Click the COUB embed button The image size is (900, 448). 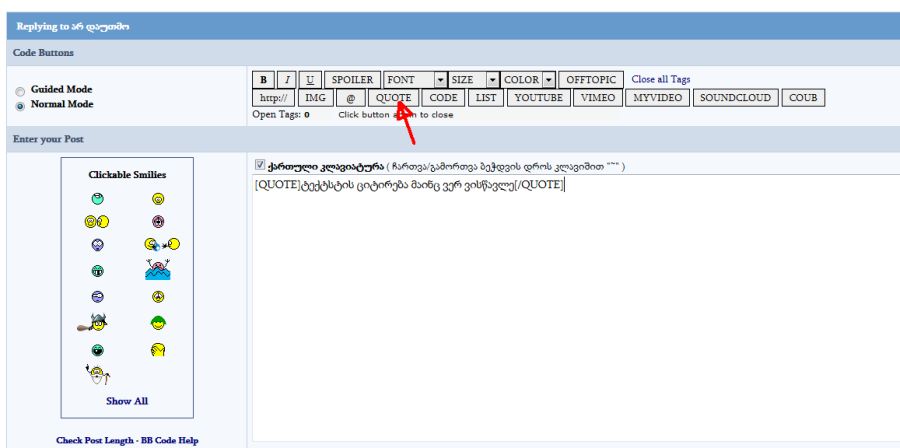(803, 98)
